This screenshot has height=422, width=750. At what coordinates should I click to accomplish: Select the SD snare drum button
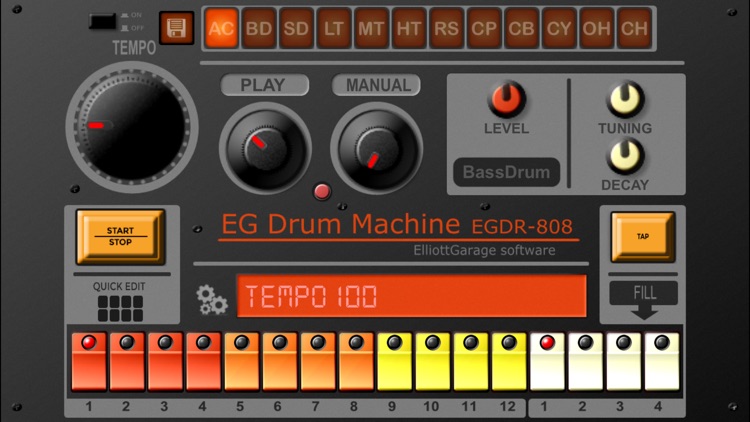(296, 28)
